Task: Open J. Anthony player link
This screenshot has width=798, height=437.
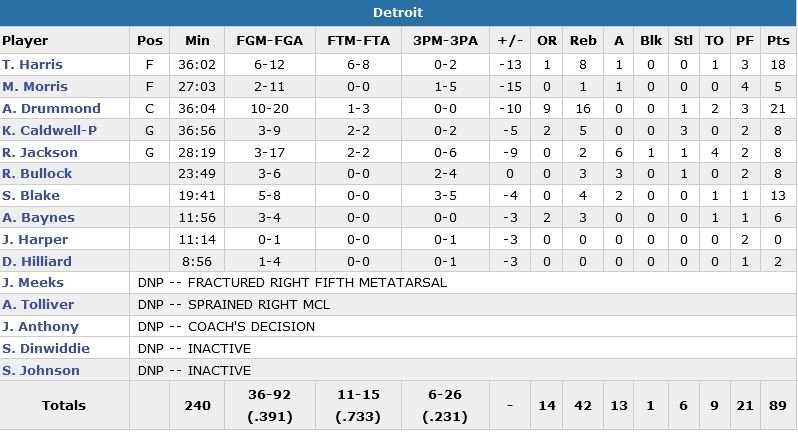Action: tap(38, 327)
